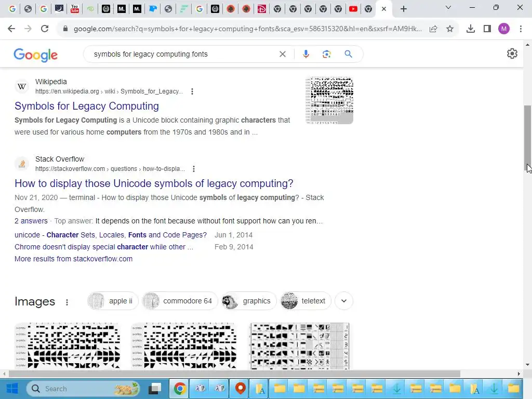Open the tab search dropdown arrow
The width and height of the screenshot is (532, 399).
448,7
